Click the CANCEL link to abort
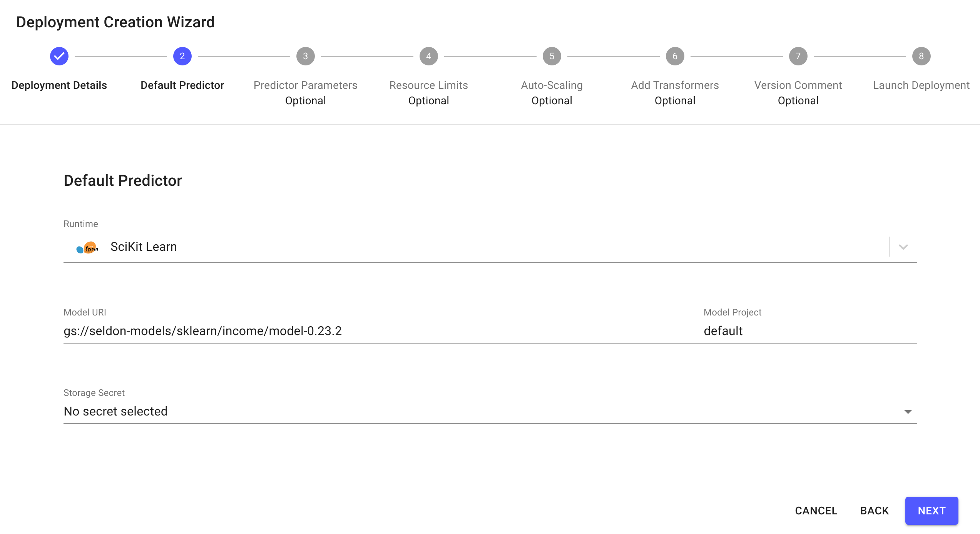This screenshot has width=980, height=534. coord(817,510)
